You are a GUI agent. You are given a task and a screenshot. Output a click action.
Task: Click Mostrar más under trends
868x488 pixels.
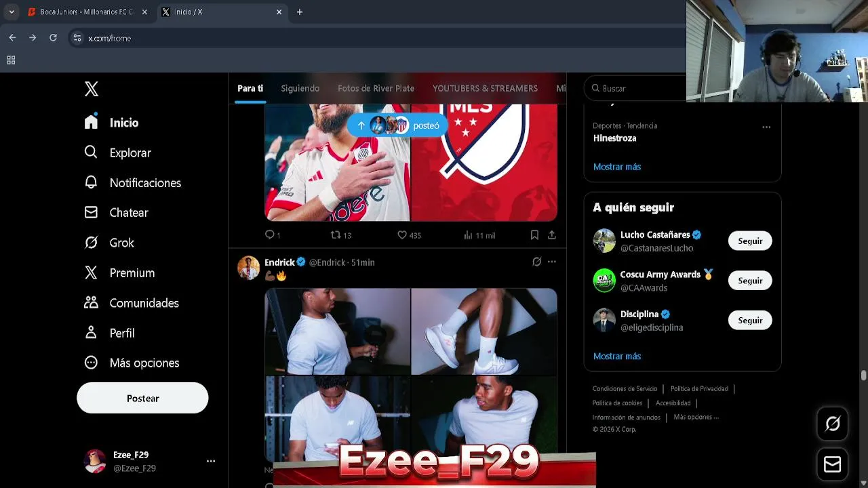[x=617, y=167]
